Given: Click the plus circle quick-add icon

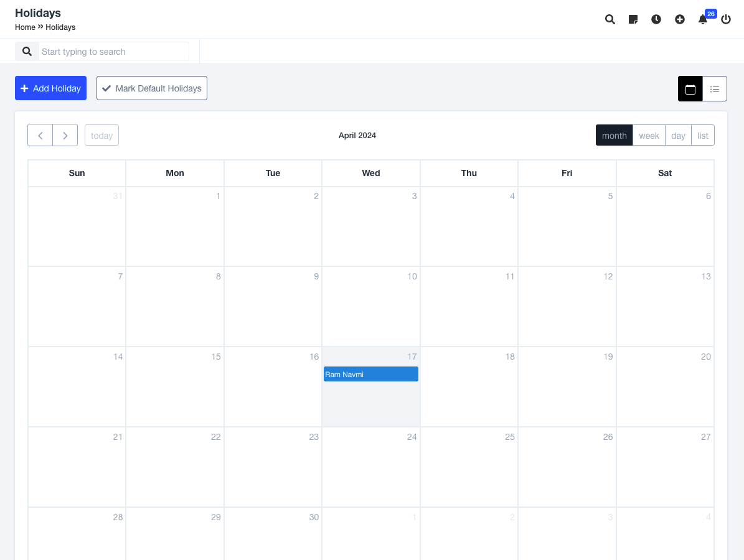Looking at the screenshot, I should [x=680, y=19].
